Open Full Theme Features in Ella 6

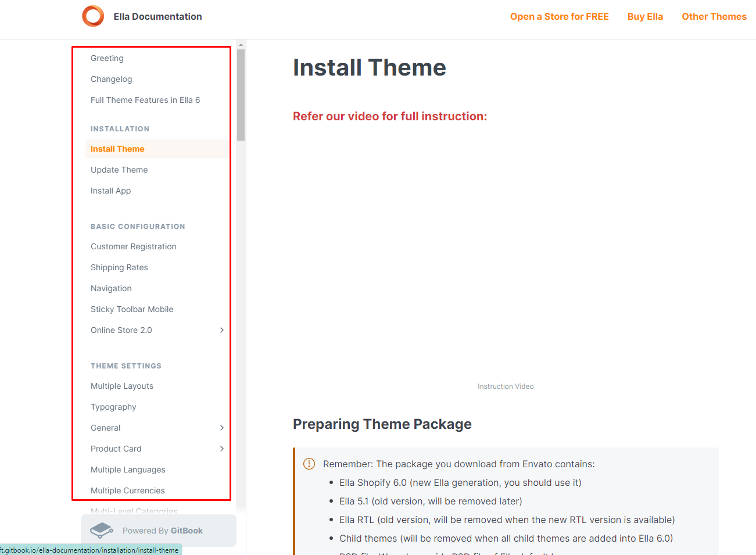point(145,100)
